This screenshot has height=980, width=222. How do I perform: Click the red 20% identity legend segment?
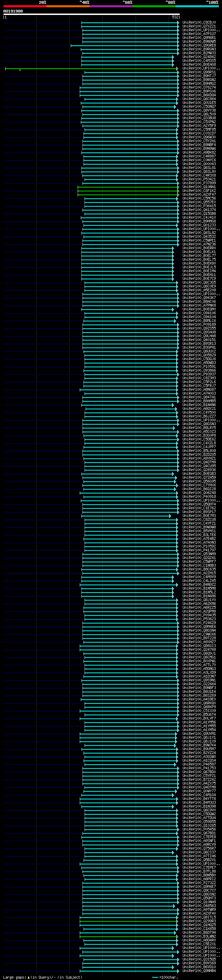(x=25, y=6)
